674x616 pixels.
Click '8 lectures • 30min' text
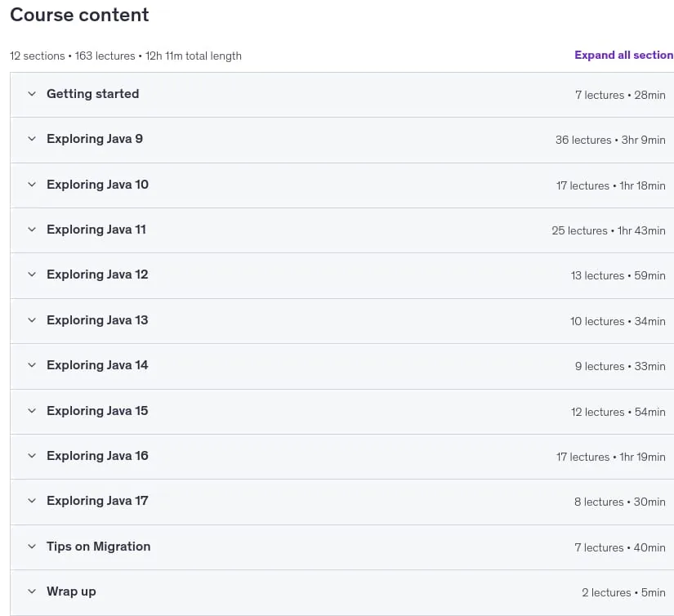[x=620, y=502]
